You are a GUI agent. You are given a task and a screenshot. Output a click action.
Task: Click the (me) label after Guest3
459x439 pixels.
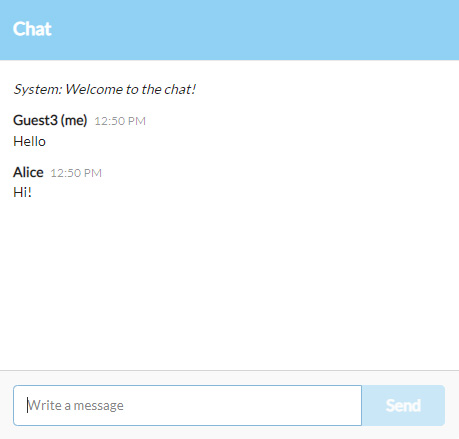tap(74, 120)
